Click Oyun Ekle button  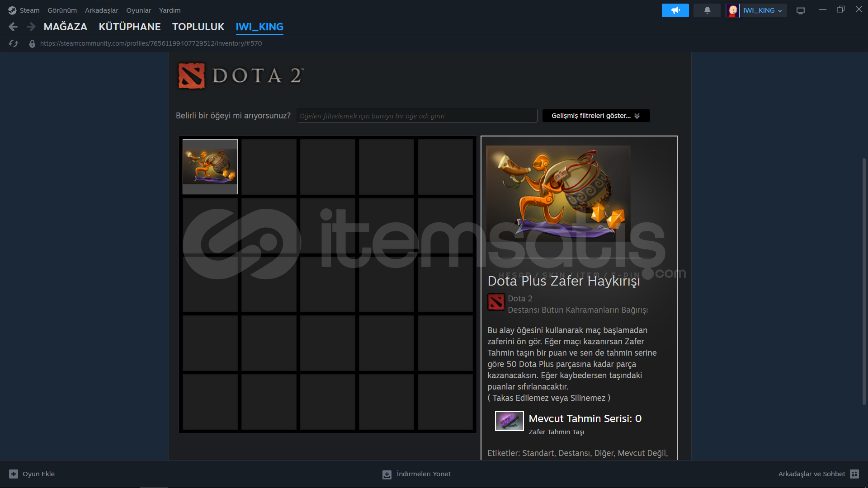[32, 474]
